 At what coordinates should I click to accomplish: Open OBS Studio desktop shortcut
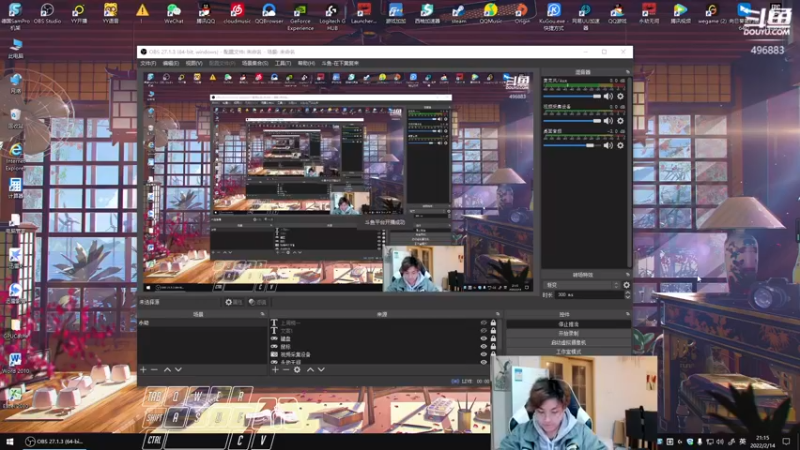tap(47, 14)
